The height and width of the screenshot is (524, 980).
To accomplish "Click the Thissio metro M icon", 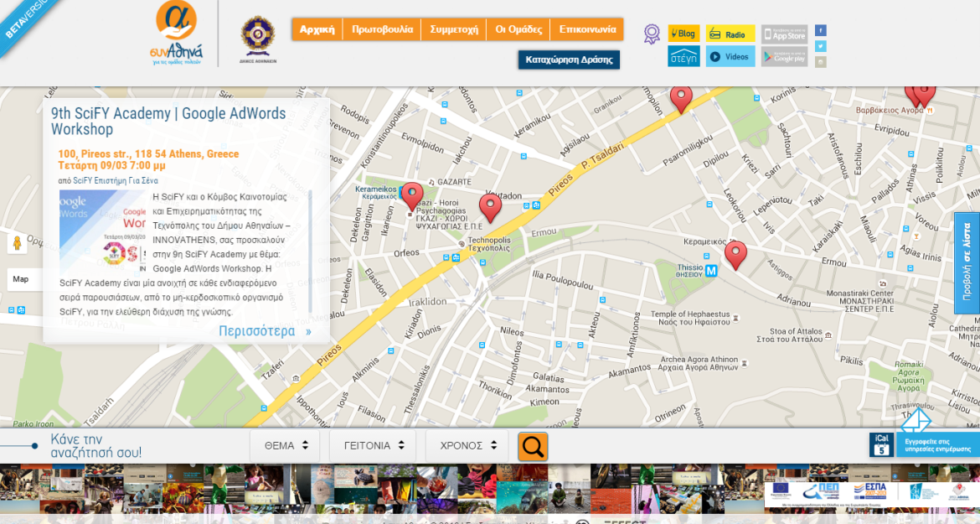I will point(711,271).
